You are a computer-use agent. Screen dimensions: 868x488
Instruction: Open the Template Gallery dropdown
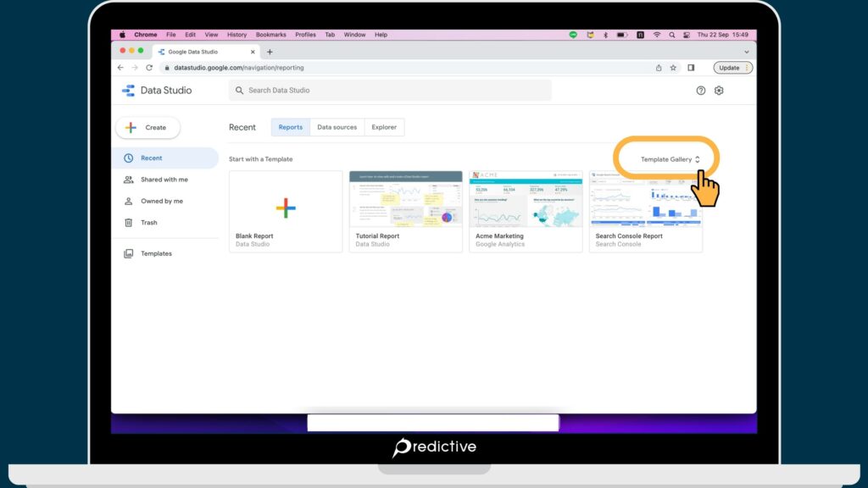pyautogui.click(x=669, y=158)
